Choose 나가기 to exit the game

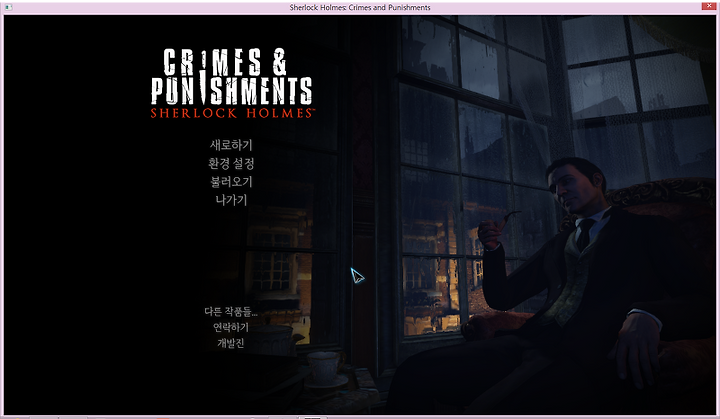(231, 200)
